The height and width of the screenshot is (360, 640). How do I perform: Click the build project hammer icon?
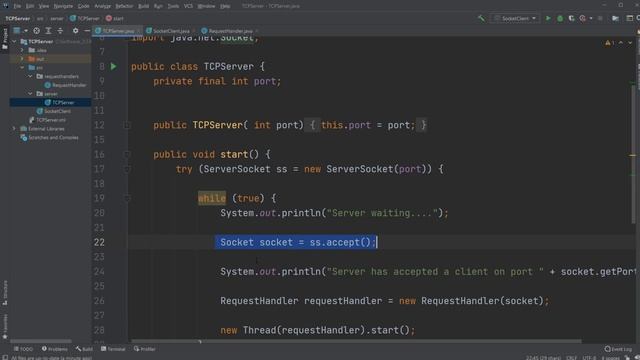[481, 18]
